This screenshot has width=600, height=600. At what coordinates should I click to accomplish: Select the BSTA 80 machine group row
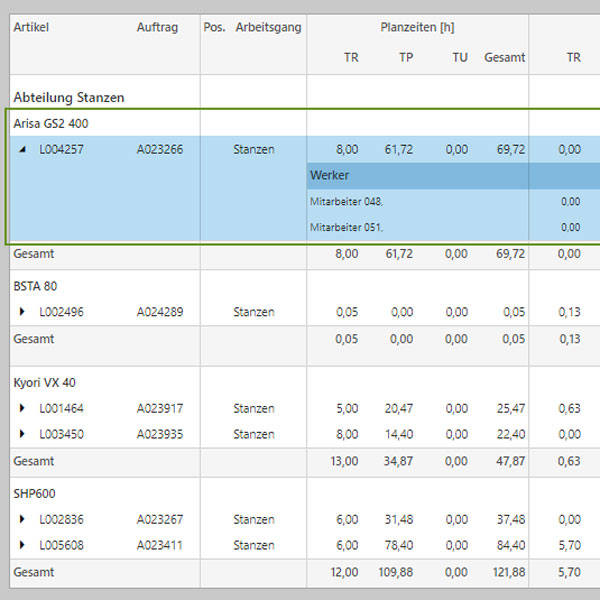click(35, 286)
